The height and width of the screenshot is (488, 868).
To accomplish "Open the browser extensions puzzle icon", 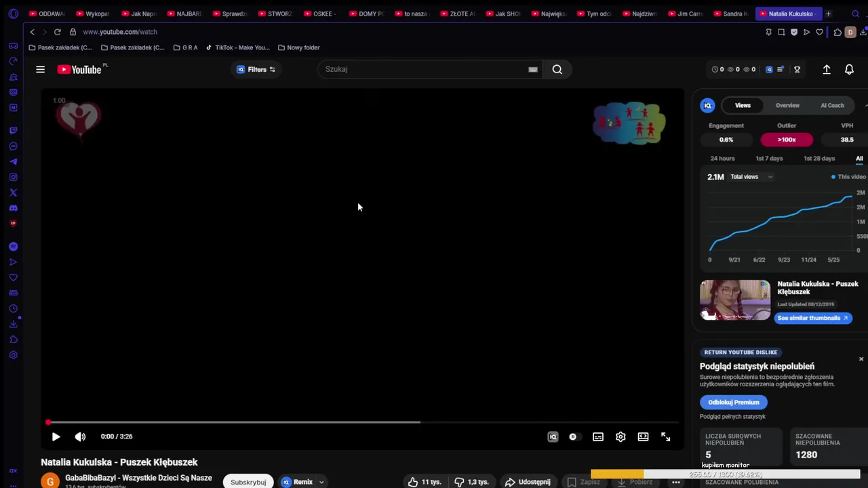I will pos(837,32).
